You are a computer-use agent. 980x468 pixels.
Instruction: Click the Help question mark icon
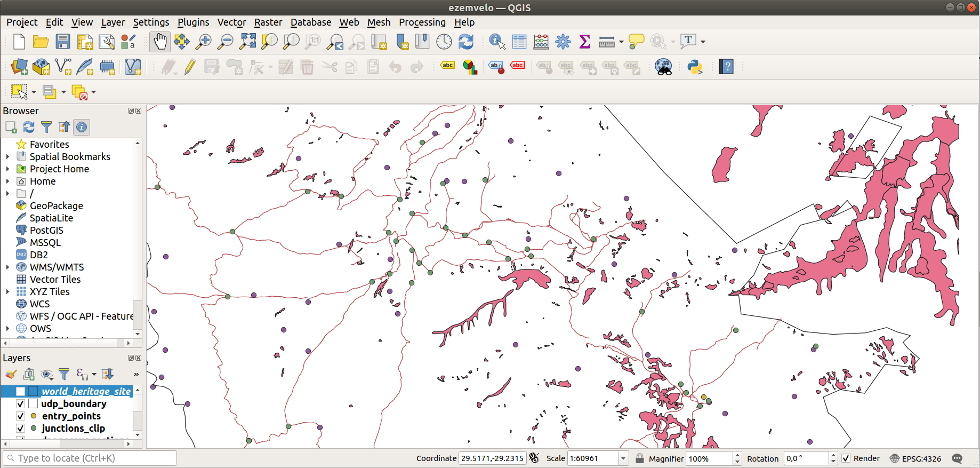[726, 67]
